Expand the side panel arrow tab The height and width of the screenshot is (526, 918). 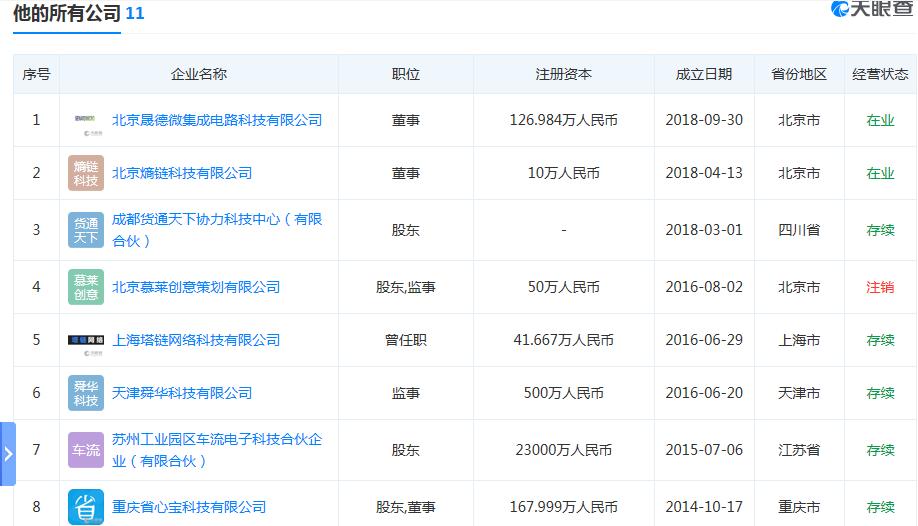(x=8, y=454)
